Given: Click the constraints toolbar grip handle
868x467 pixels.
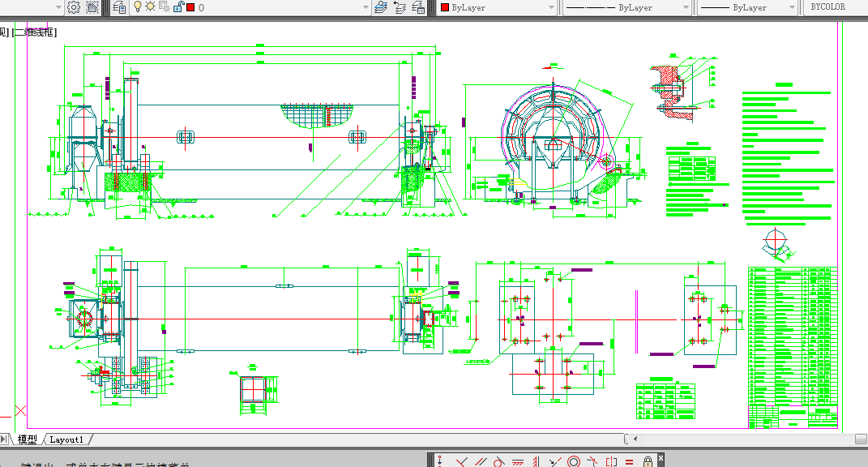Looking at the screenshot, I should click(430, 461).
